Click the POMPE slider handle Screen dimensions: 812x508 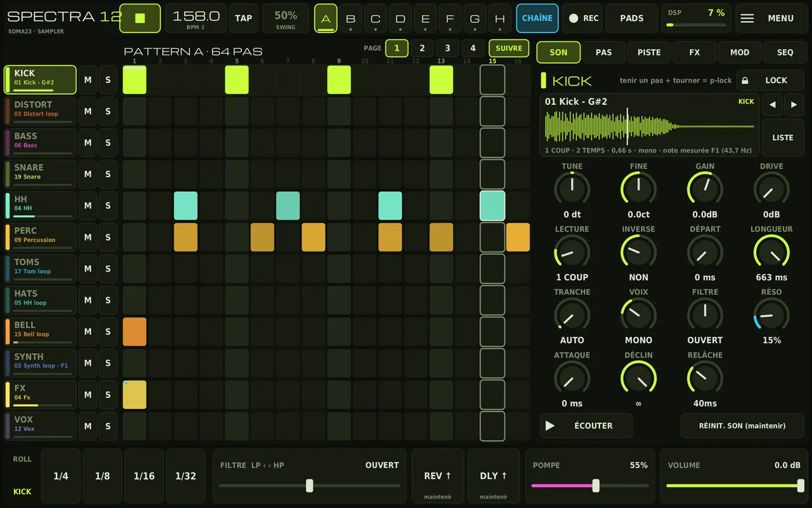click(x=596, y=486)
